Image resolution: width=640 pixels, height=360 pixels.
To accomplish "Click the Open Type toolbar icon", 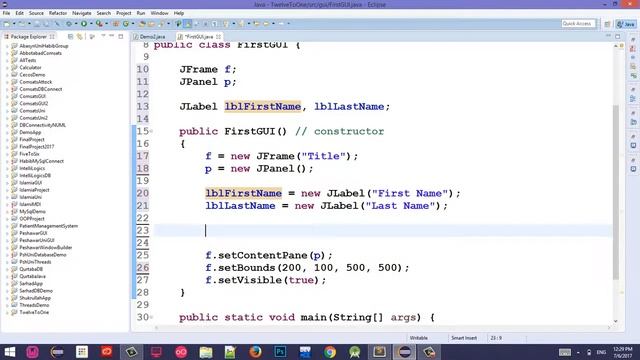I will (x=142, y=24).
